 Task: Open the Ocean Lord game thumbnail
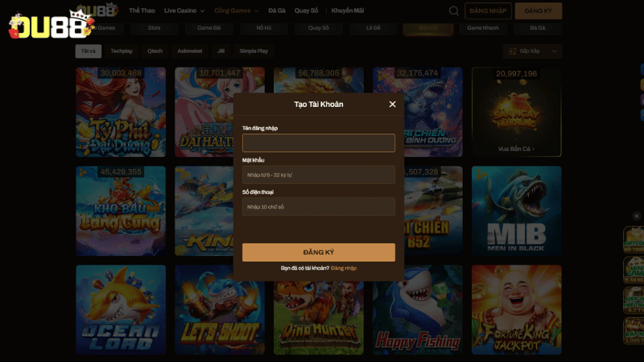[x=121, y=310]
